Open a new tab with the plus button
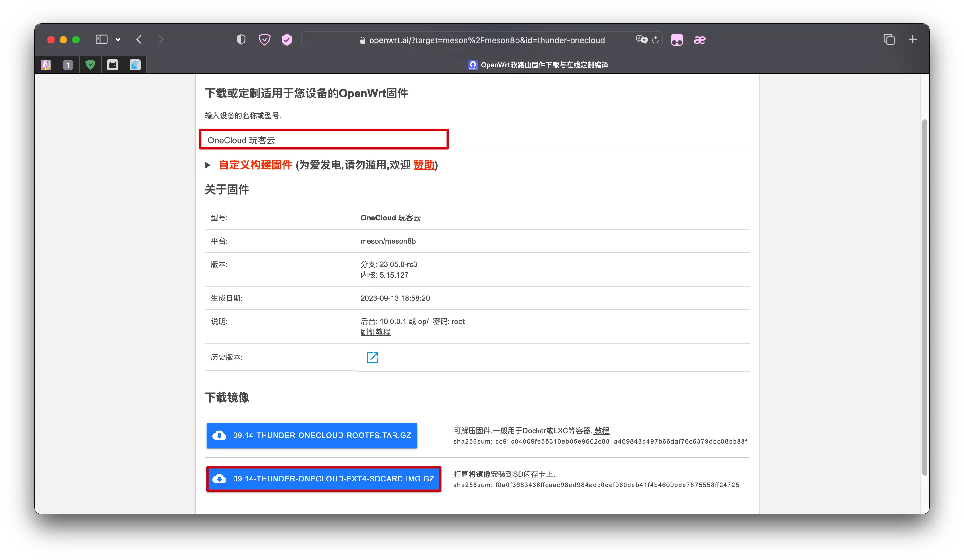The image size is (964, 560). (x=913, y=40)
